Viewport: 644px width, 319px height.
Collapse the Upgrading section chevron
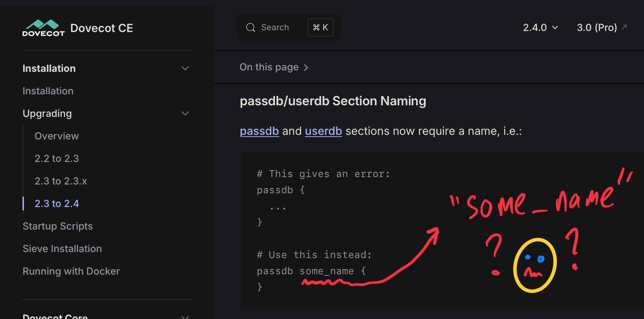point(185,113)
